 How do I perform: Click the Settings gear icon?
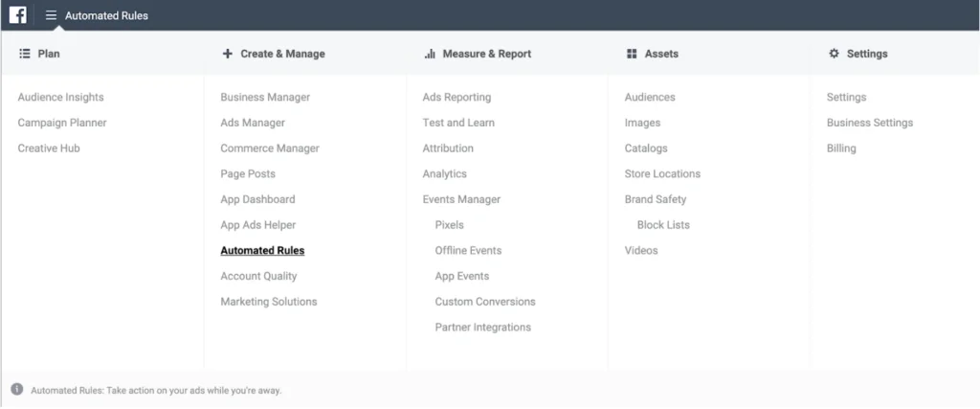coord(834,54)
